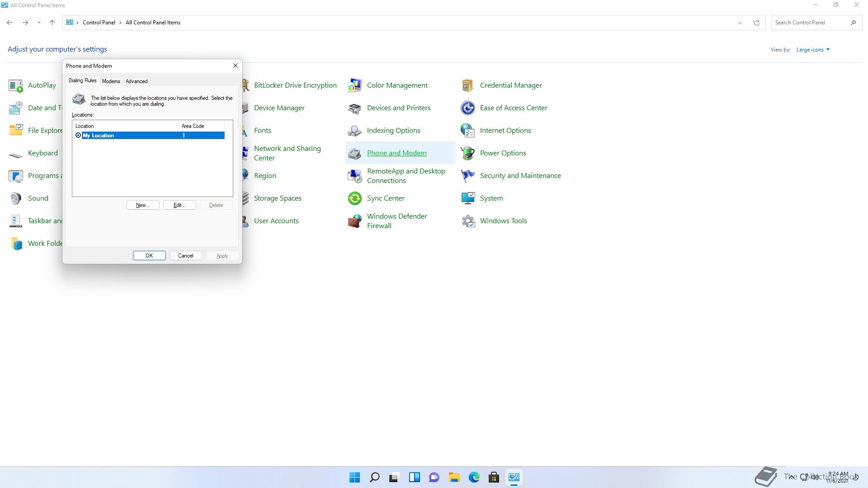Open the Region link
The image size is (868, 488).
coord(265,176)
